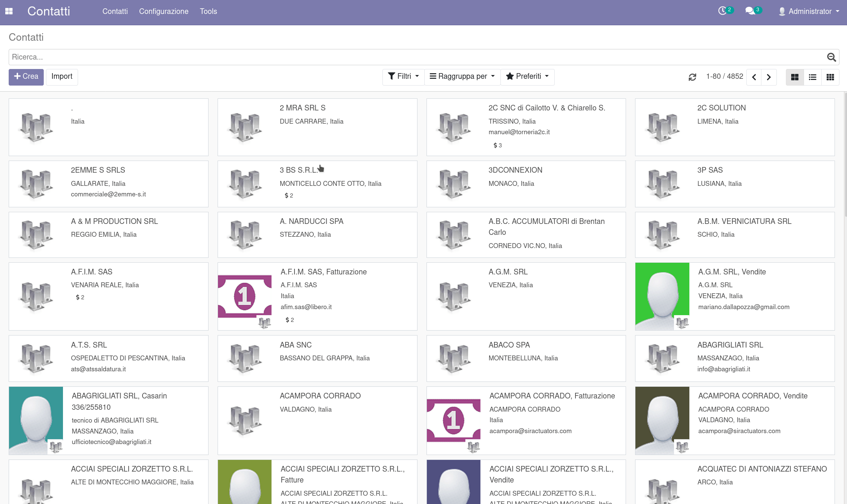Go to next page of contacts
Viewport: 847px width, 504px height.
point(769,77)
